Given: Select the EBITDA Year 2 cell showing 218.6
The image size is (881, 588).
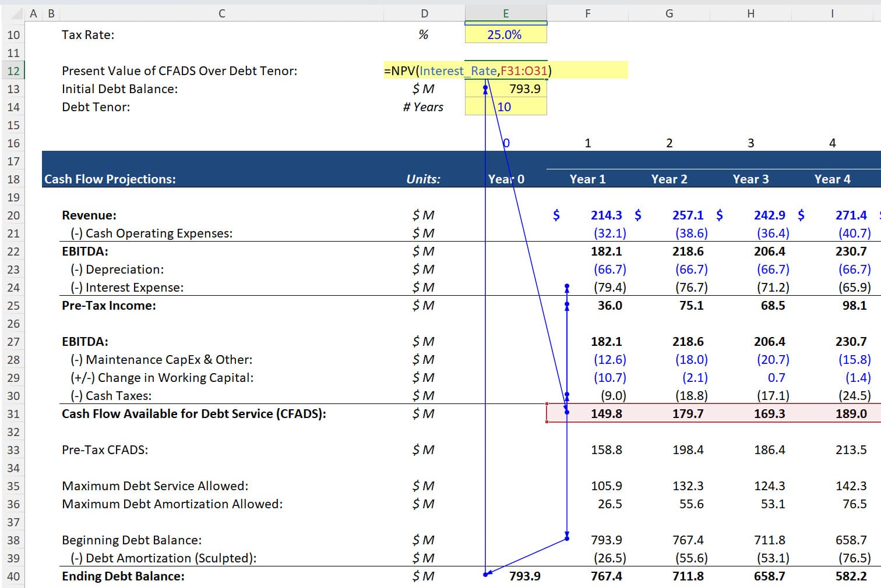Looking at the screenshot, I should tap(669, 251).
